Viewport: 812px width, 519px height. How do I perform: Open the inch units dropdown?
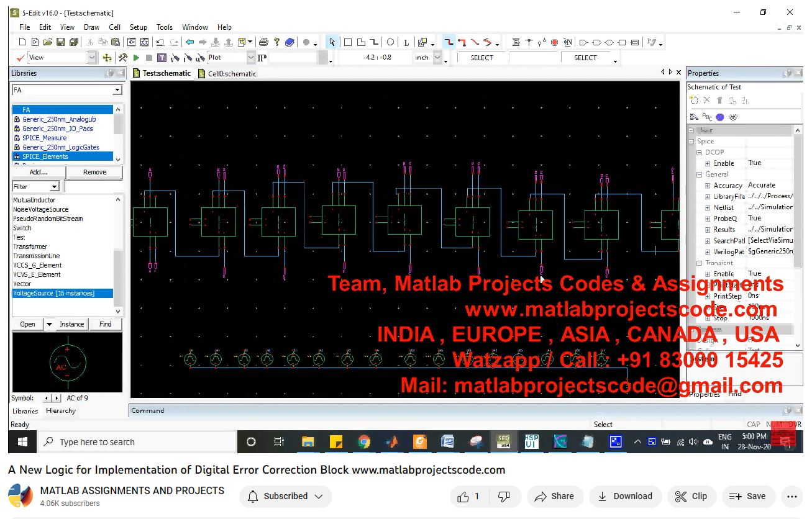tap(437, 57)
